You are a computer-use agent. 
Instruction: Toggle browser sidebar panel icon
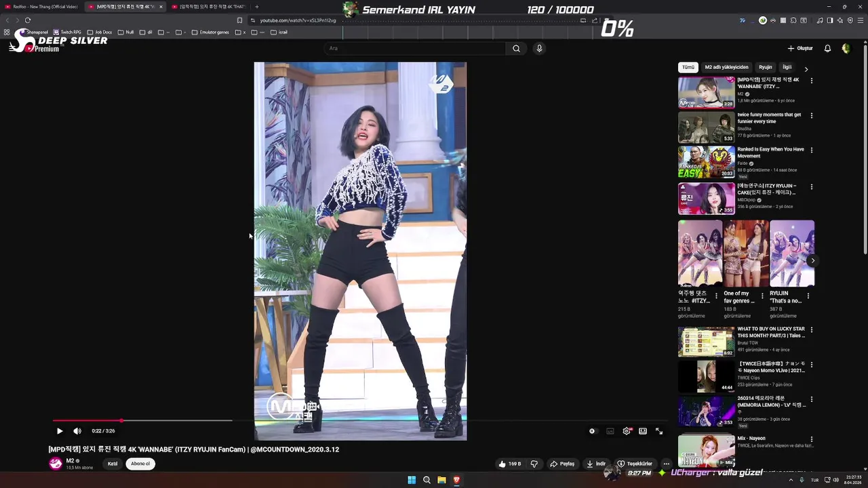click(x=829, y=20)
